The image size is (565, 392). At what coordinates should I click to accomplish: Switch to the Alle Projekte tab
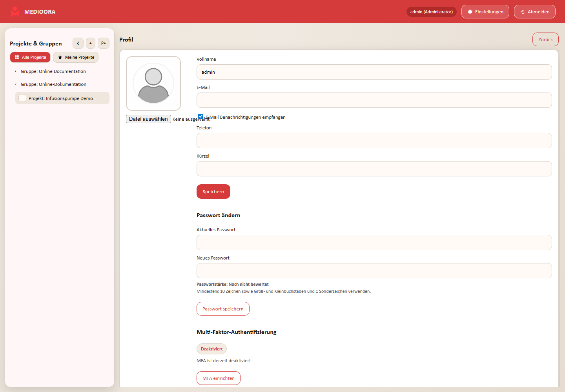point(30,57)
